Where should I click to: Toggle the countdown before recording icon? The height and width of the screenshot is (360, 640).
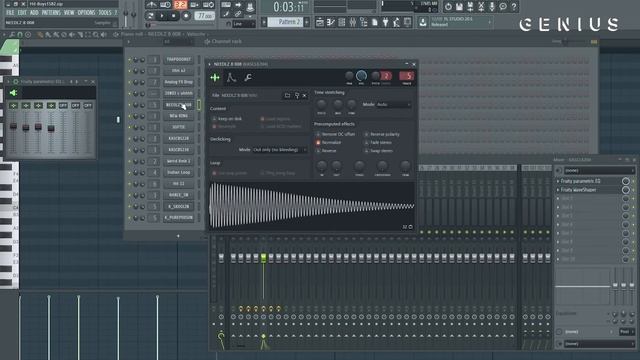(x=180, y=5)
